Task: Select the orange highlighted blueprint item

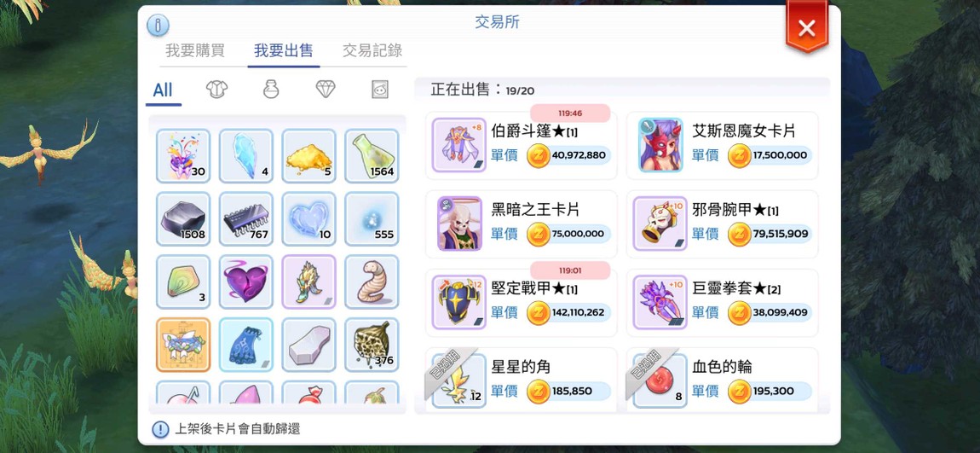Action: coord(183,345)
